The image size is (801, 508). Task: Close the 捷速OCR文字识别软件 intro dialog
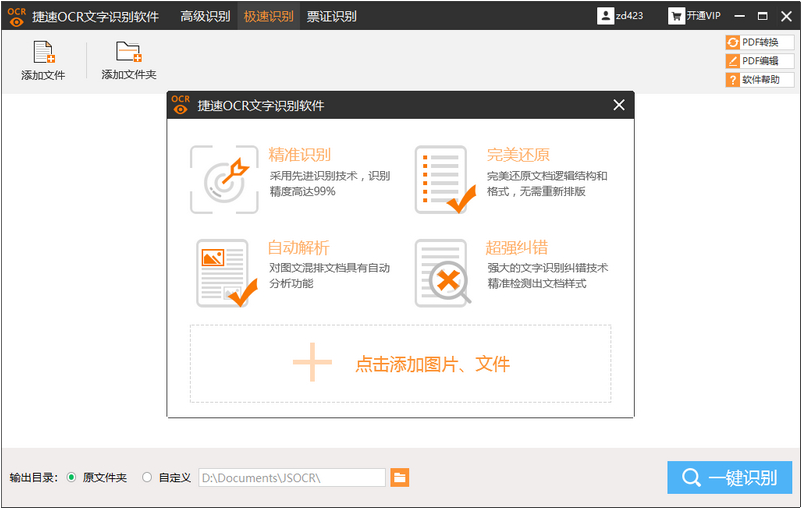(x=619, y=105)
